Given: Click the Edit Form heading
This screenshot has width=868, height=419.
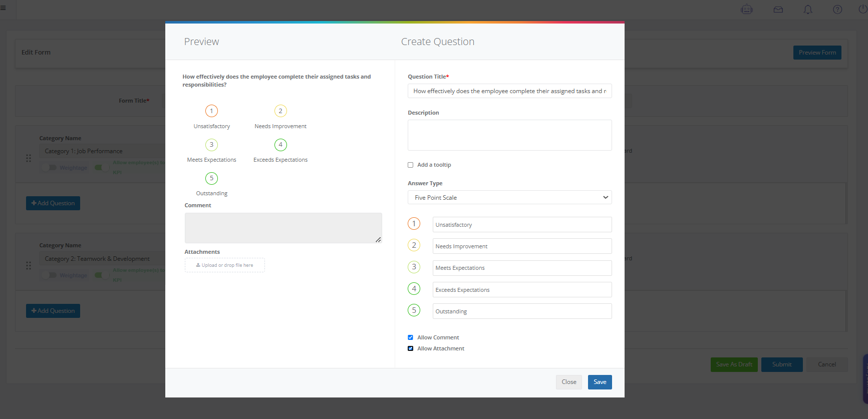Looking at the screenshot, I should click(x=36, y=52).
